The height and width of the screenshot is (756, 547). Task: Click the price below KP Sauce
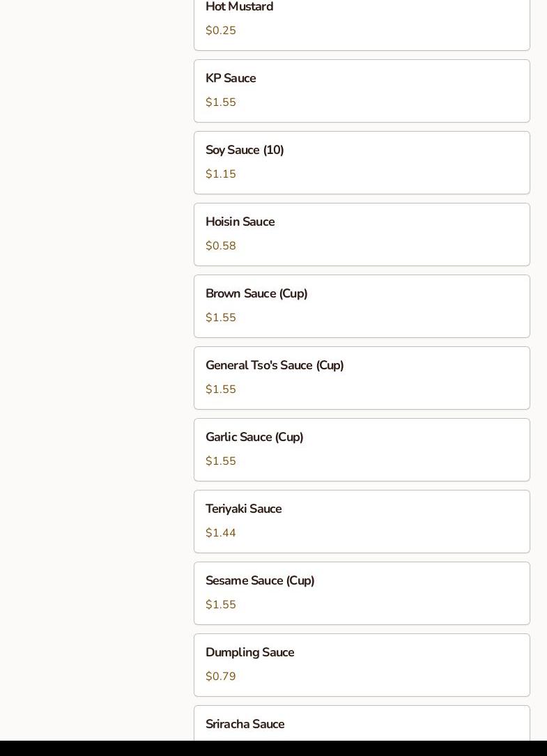point(221,102)
